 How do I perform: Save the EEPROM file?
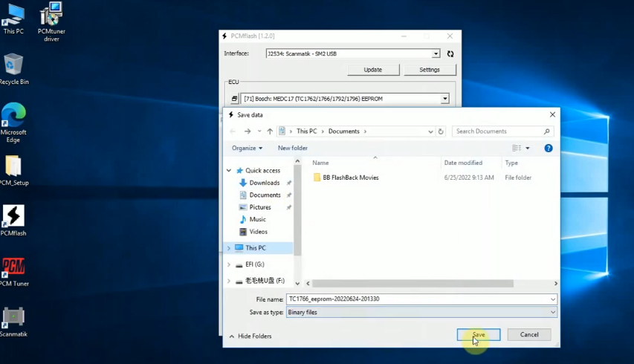pyautogui.click(x=479, y=334)
